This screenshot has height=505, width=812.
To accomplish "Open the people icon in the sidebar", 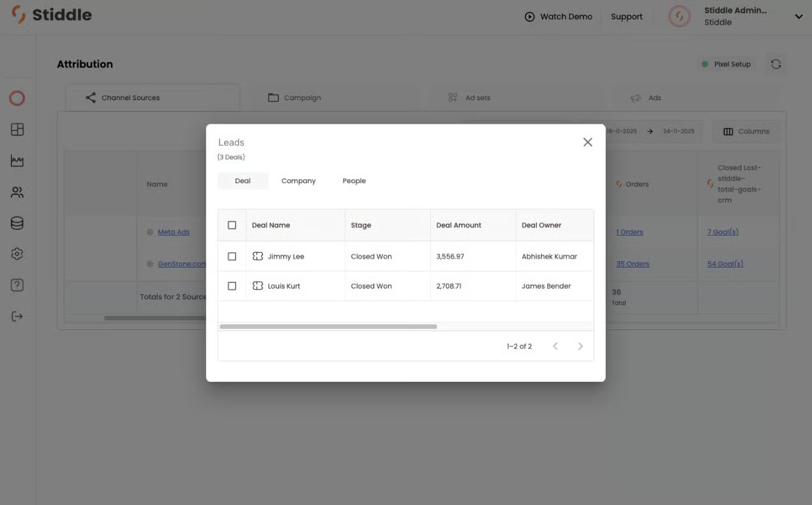I will coord(17,192).
